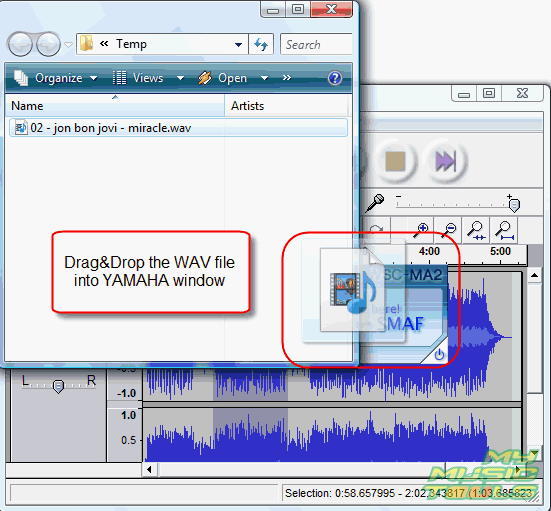Open Explorer Help via question mark icon
The image size is (551, 511).
click(x=335, y=78)
